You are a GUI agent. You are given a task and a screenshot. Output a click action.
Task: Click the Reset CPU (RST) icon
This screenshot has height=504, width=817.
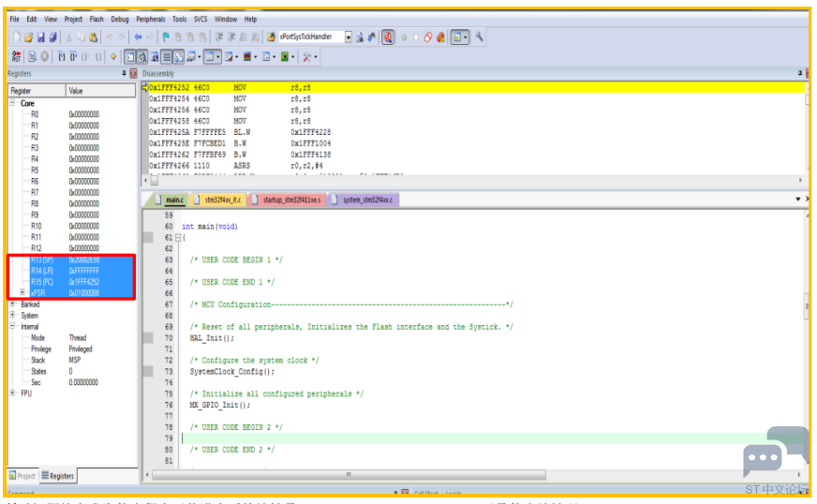[x=16, y=56]
